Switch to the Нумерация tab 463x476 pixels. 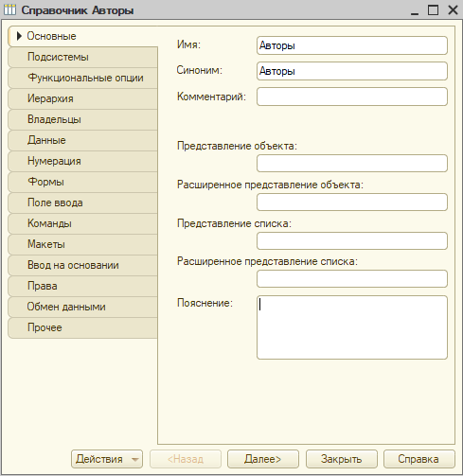click(x=82, y=161)
